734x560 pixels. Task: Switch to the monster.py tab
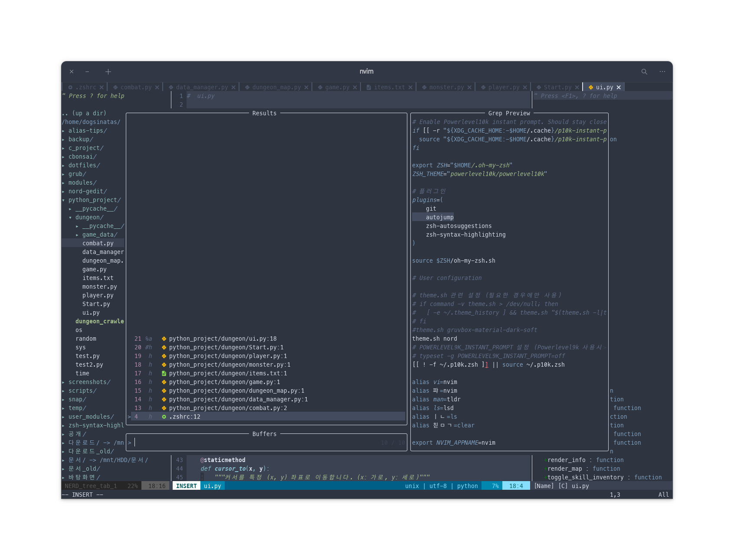tap(446, 88)
